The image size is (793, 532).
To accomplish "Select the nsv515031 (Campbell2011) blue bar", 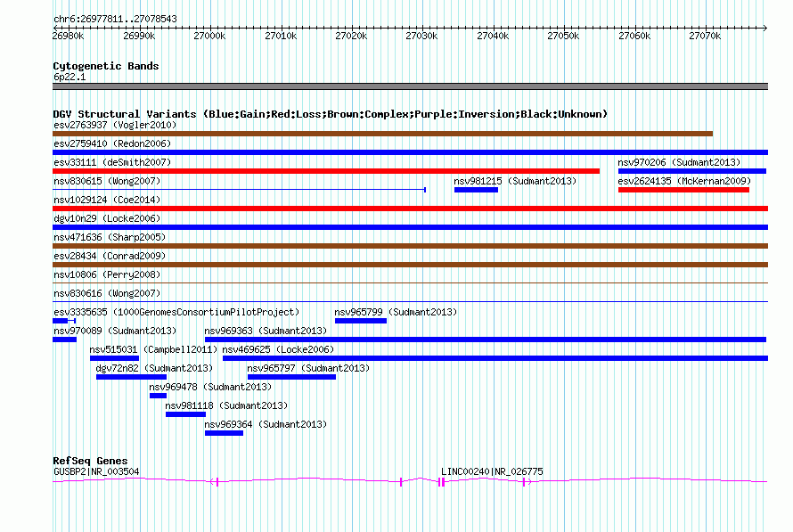I will [114, 358].
